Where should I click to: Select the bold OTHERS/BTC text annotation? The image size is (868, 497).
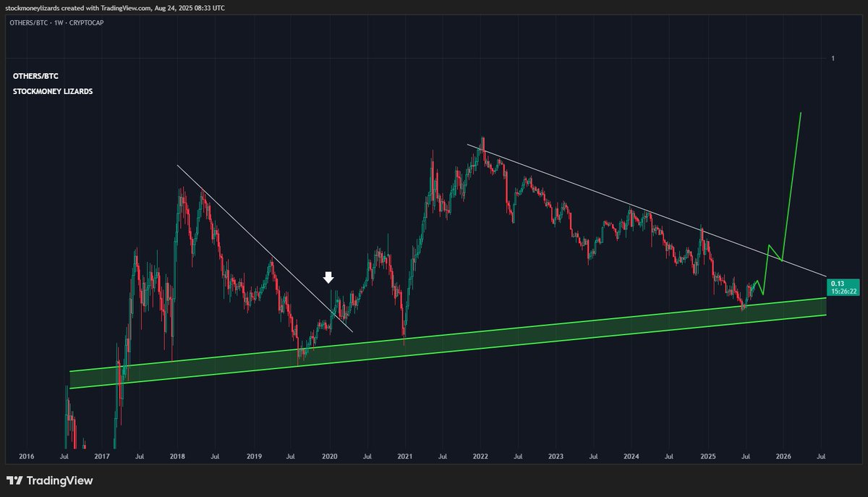[x=35, y=76]
